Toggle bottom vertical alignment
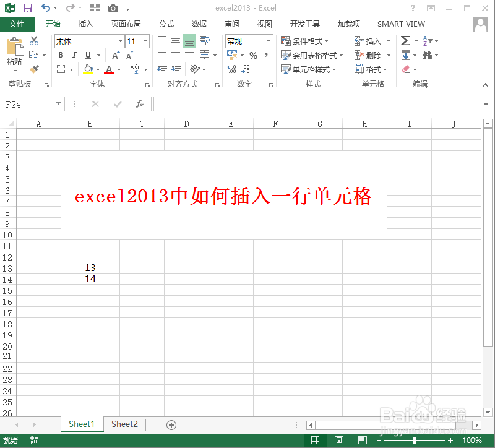The height and width of the screenshot is (448, 495). click(x=189, y=41)
